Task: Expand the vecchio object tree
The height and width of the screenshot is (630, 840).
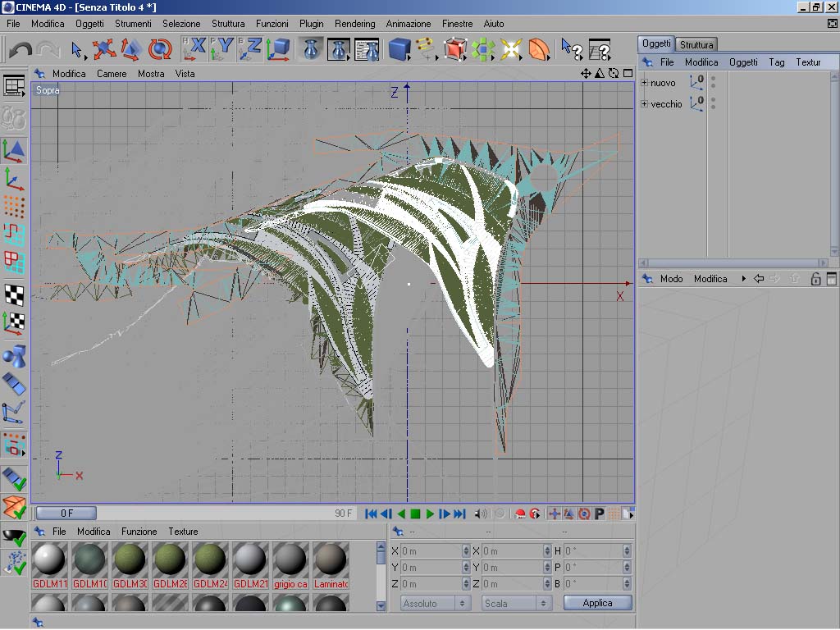Action: [644, 104]
